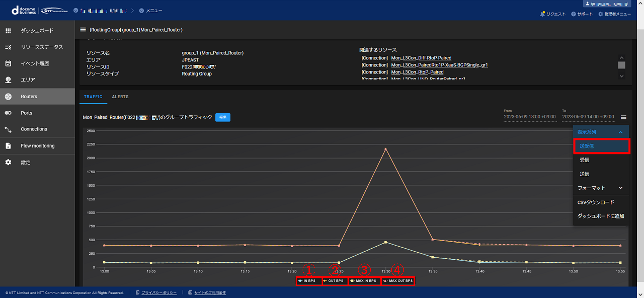Image resolution: width=644 pixels, height=298 pixels.
Task: Toggle the hamburger menu beside RoutingGroup title
Action: 83,29
